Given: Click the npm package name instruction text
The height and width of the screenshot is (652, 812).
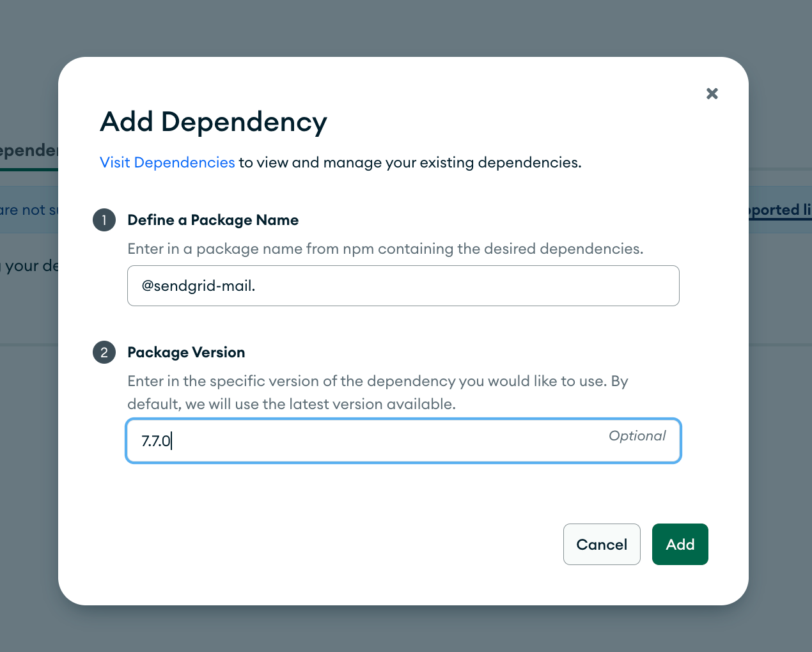Looking at the screenshot, I should coord(385,249).
